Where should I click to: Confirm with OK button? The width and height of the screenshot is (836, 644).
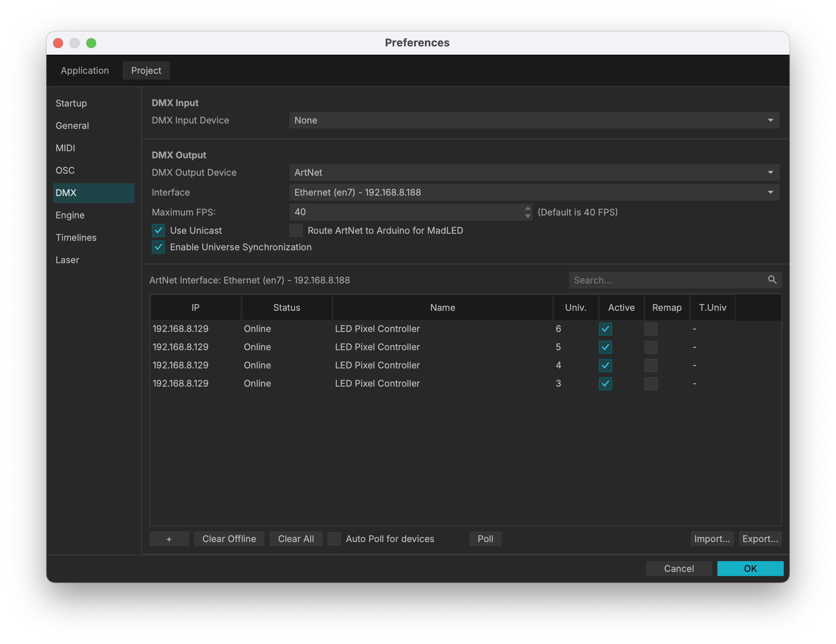point(750,569)
